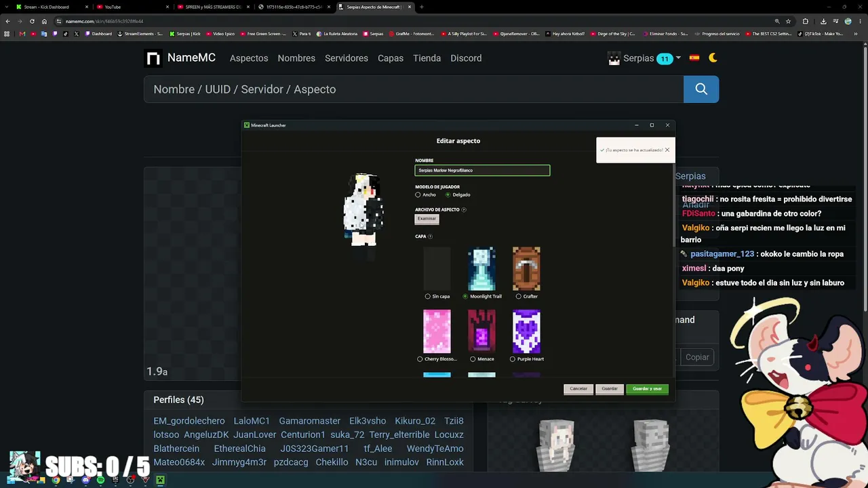Click the Guardar y usar button
This screenshot has width=868, height=488.
coord(647,389)
